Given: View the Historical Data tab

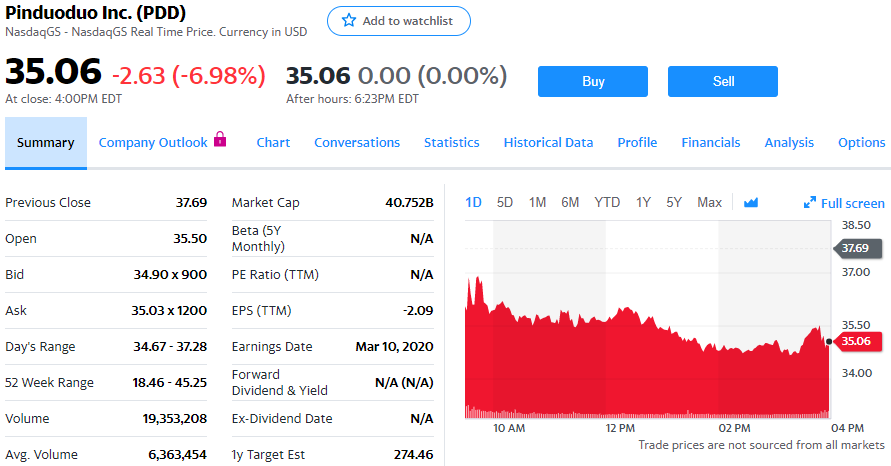Looking at the screenshot, I should click(548, 143).
